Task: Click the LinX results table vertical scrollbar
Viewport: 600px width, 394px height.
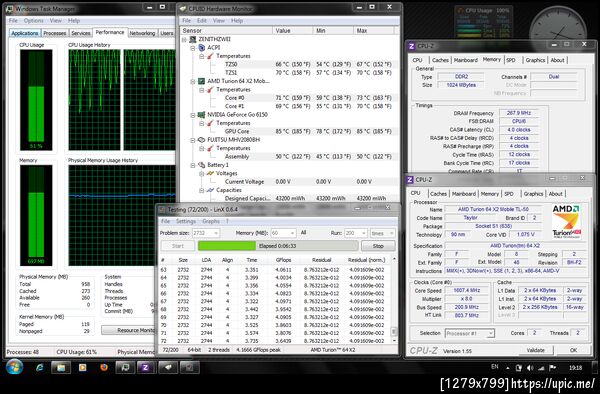Action: coord(394,300)
